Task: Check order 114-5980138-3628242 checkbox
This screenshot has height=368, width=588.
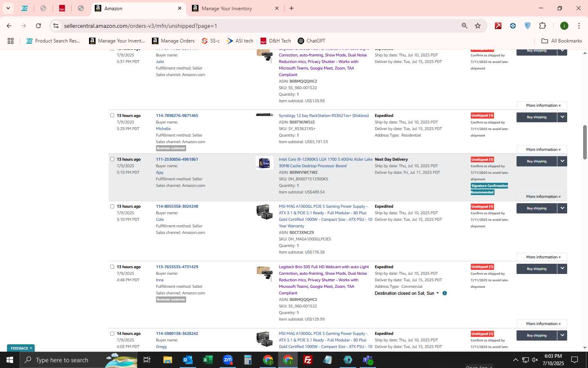Action: (112, 333)
